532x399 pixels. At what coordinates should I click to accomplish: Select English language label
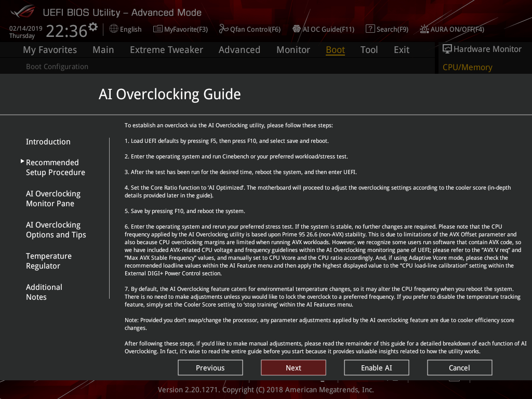point(130,29)
